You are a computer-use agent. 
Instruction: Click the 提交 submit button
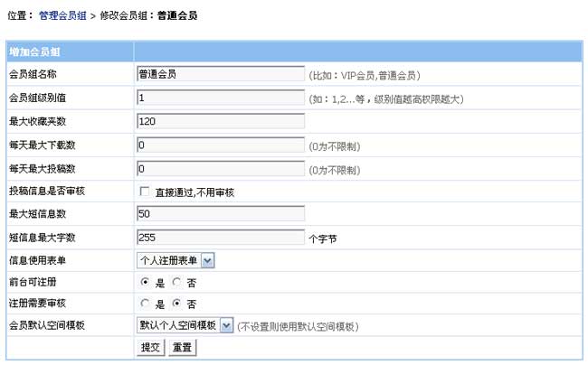click(x=151, y=347)
